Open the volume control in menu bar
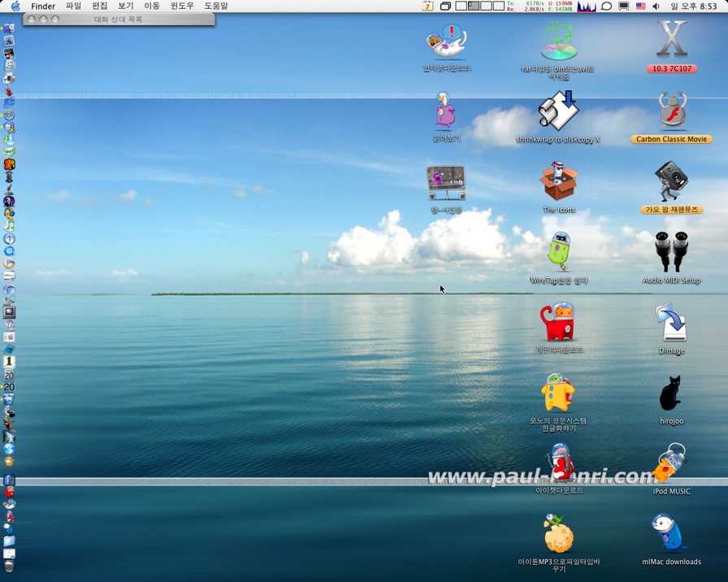The height and width of the screenshot is (582, 728). tap(656, 7)
